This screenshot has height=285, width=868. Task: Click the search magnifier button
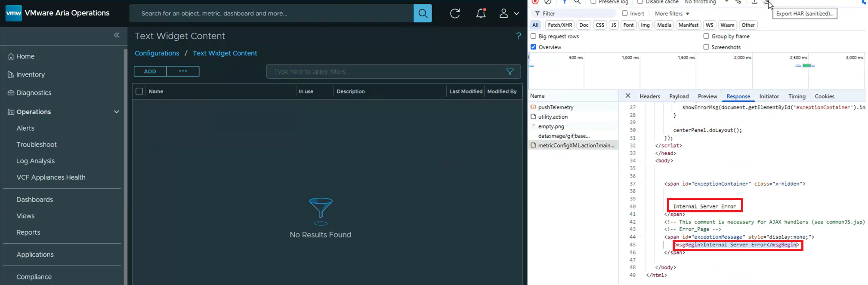click(422, 13)
